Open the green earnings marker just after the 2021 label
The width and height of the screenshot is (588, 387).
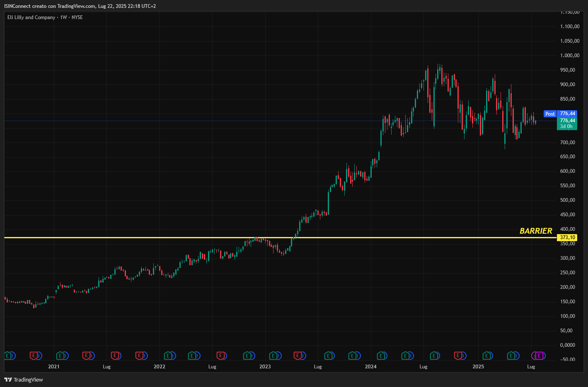click(60, 356)
